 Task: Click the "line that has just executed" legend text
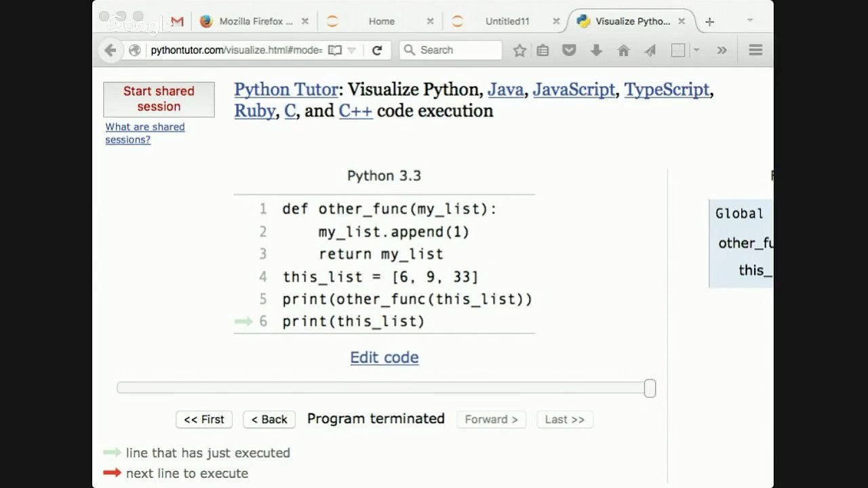click(208, 453)
